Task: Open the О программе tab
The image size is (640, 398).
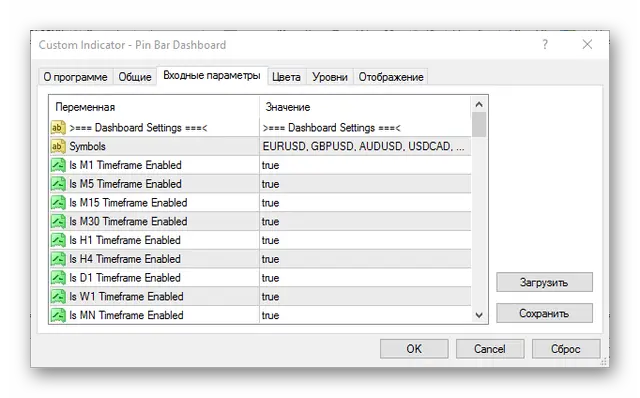Action: (76, 77)
